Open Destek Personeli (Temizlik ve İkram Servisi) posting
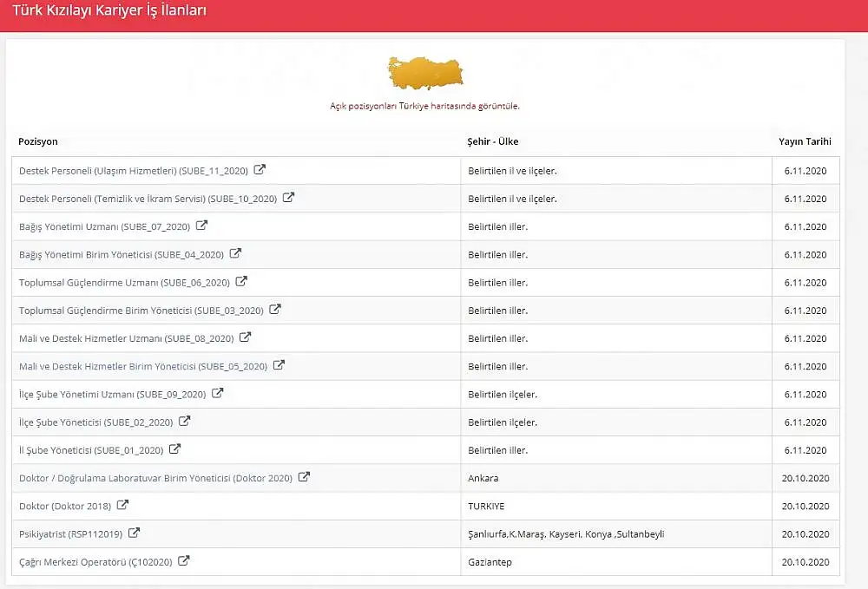The width and height of the screenshot is (868, 589). tap(148, 200)
